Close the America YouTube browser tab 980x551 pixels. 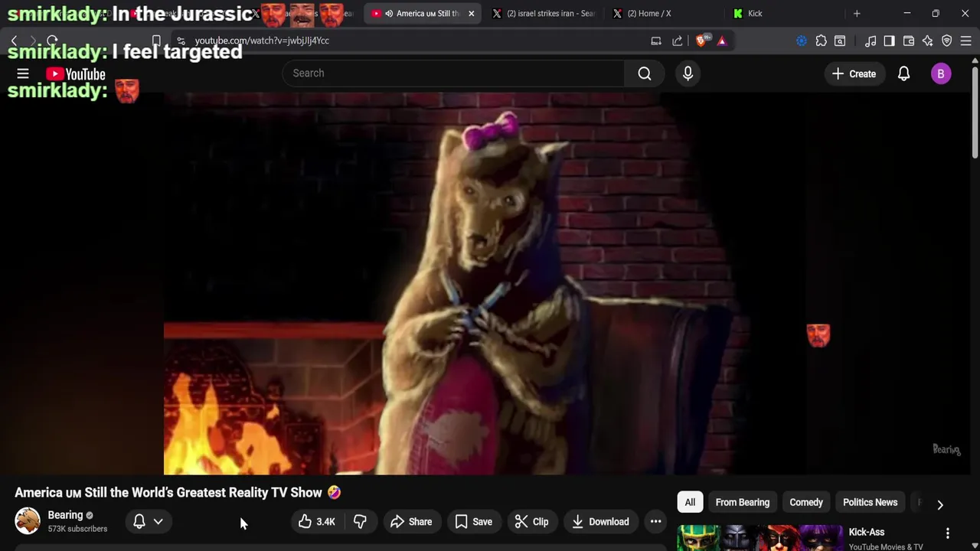(471, 14)
